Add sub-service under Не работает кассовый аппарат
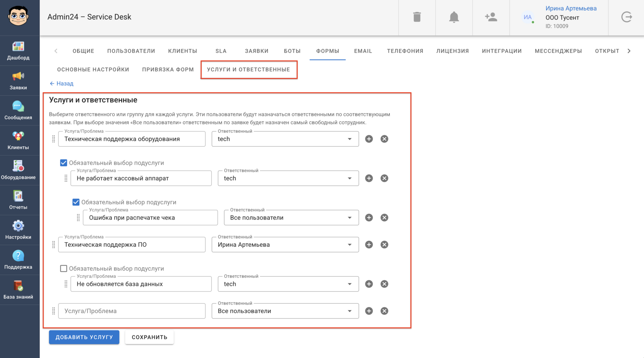This screenshot has height=358, width=644. [369, 178]
